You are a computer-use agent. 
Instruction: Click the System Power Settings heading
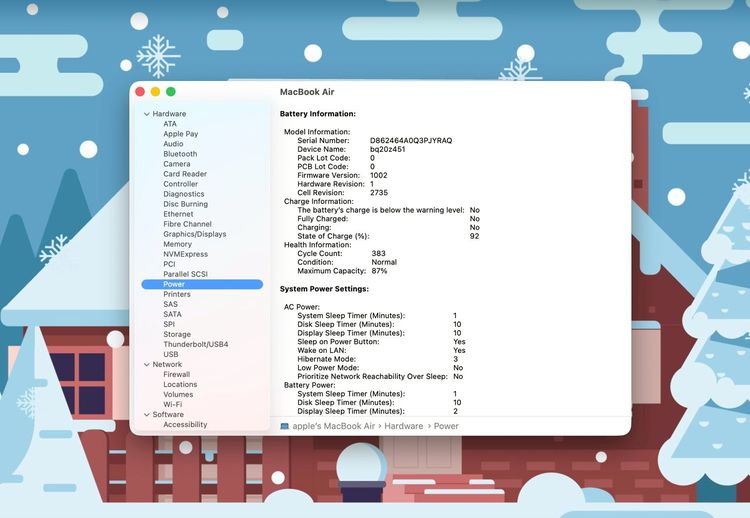[324, 289]
